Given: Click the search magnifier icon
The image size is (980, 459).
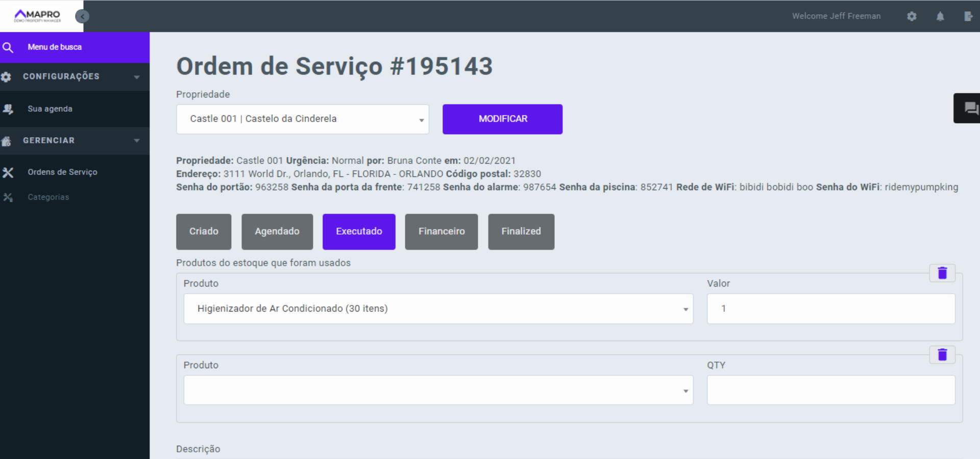Looking at the screenshot, I should coord(8,47).
